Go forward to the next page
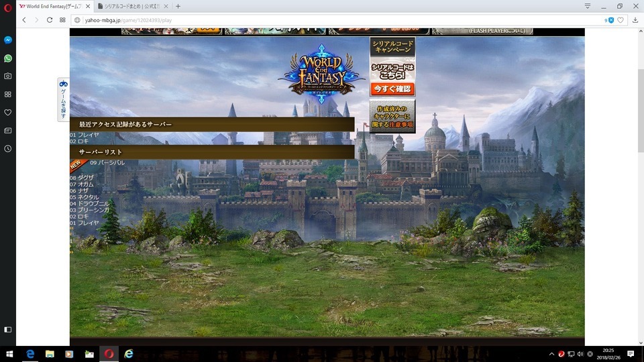Viewport: 644px width, 362px height. (x=36, y=20)
